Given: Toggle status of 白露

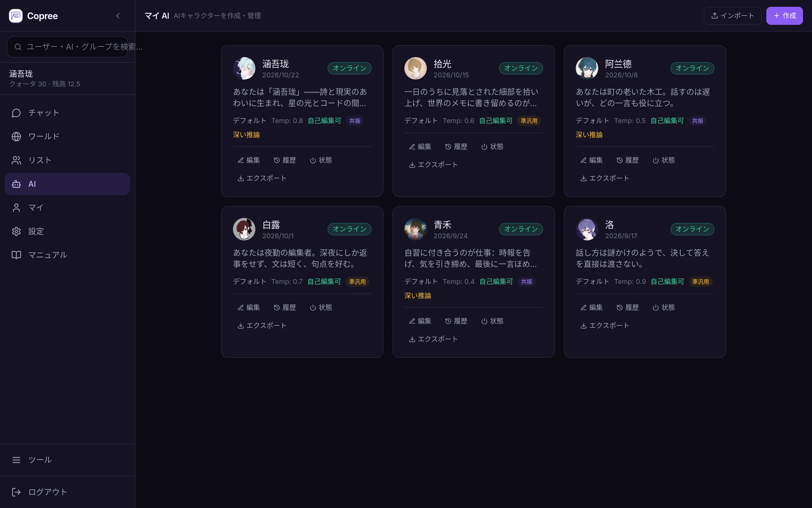Looking at the screenshot, I should (321, 308).
